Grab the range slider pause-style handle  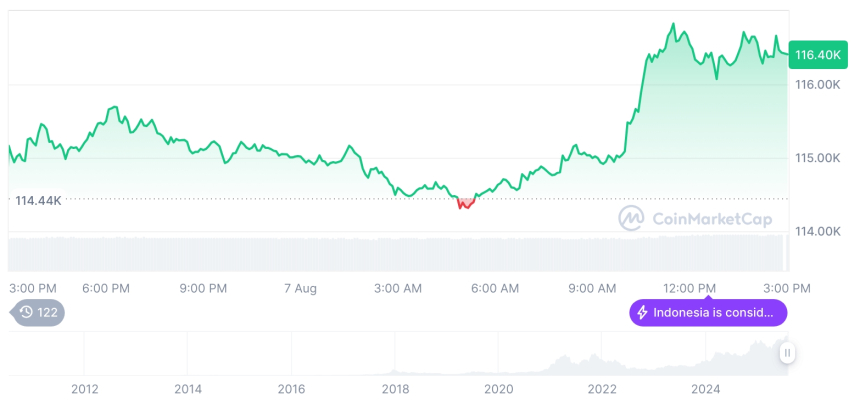[788, 353]
